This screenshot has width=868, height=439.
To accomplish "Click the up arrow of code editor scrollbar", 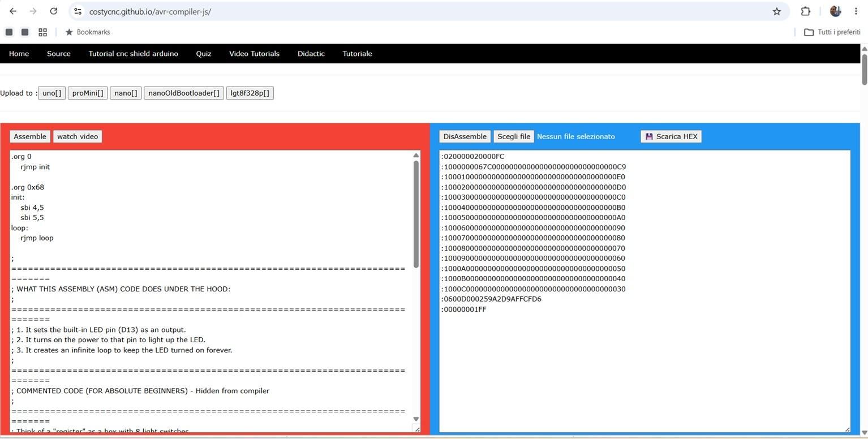I will (x=416, y=155).
